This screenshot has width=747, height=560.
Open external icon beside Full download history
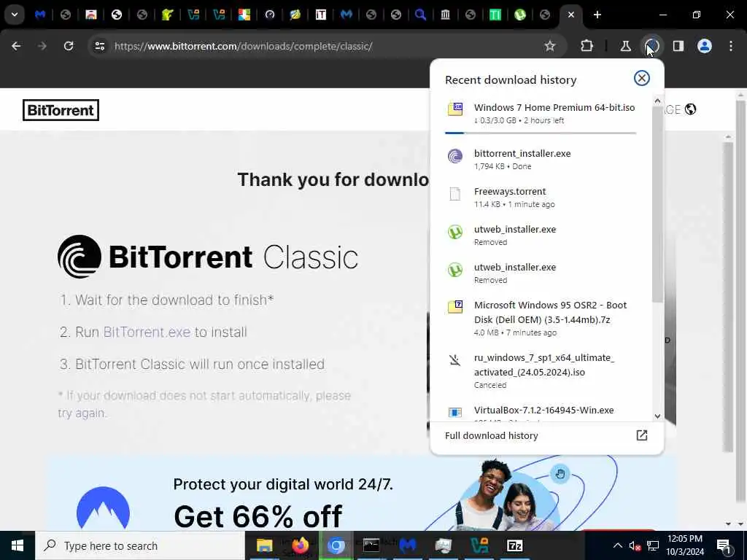pos(641,435)
